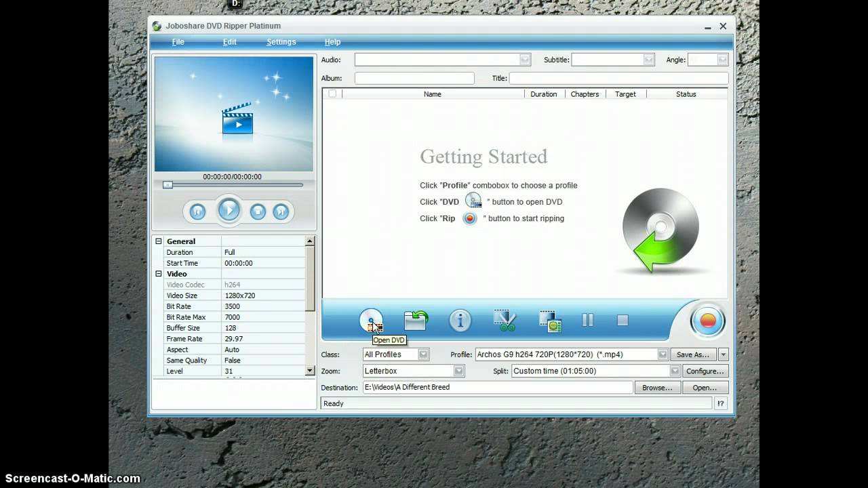
Task: Click the Level value 31
Action: click(229, 371)
